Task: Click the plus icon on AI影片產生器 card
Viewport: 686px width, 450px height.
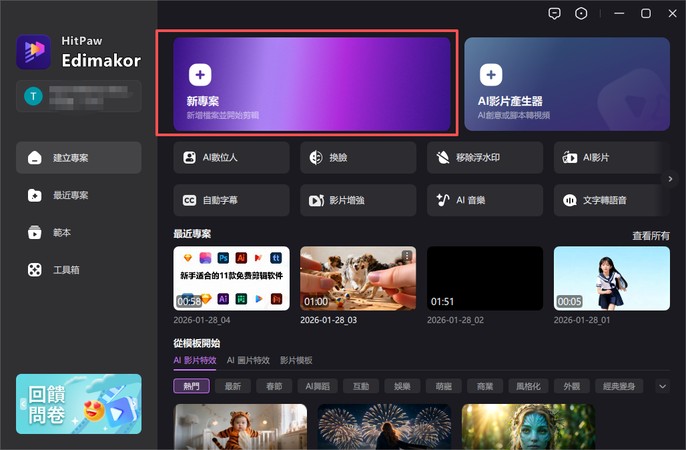Action: pos(491,75)
